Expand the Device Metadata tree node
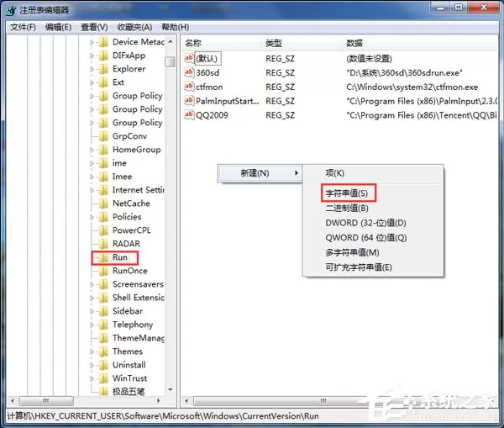The height and width of the screenshot is (428, 504). coord(92,42)
